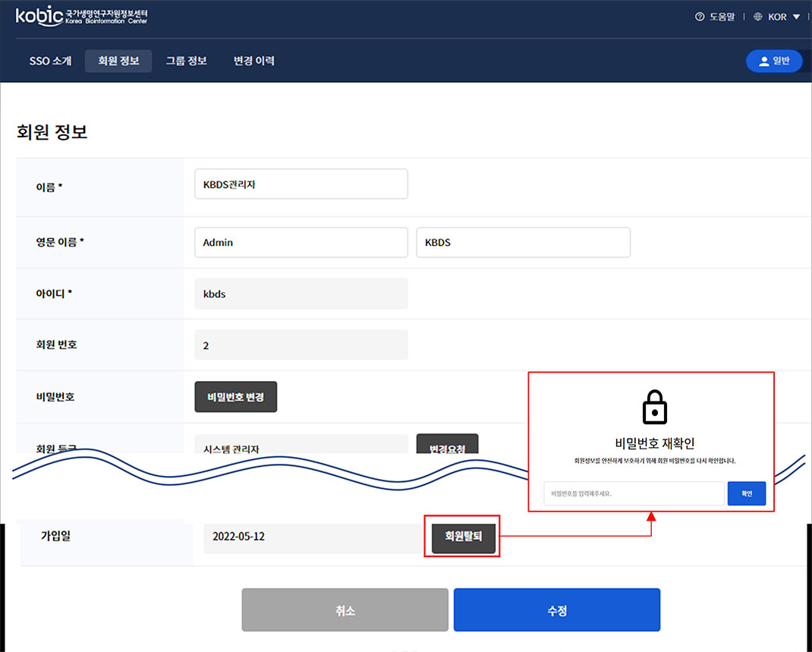Click the 비밀번호 변경 button
The image size is (812, 652).
[235, 397]
